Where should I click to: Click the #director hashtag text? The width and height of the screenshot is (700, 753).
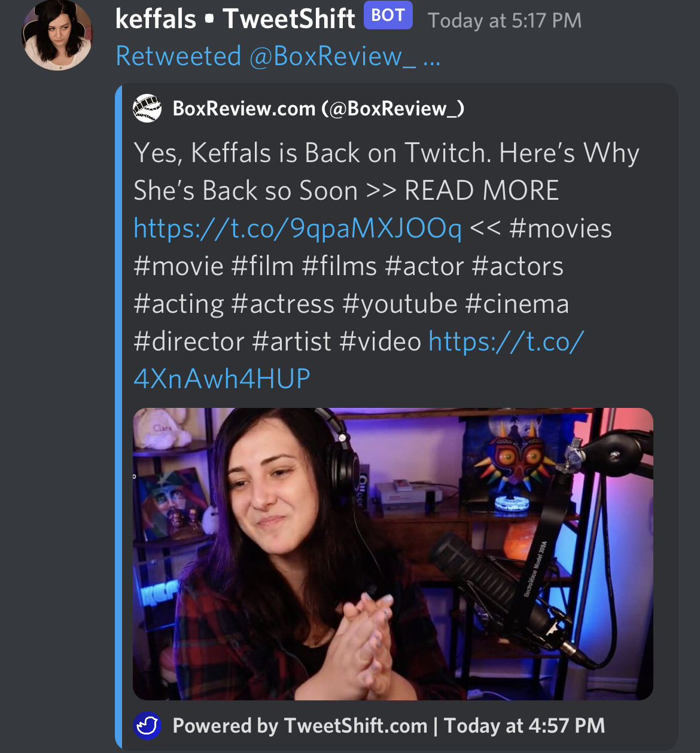pos(189,342)
